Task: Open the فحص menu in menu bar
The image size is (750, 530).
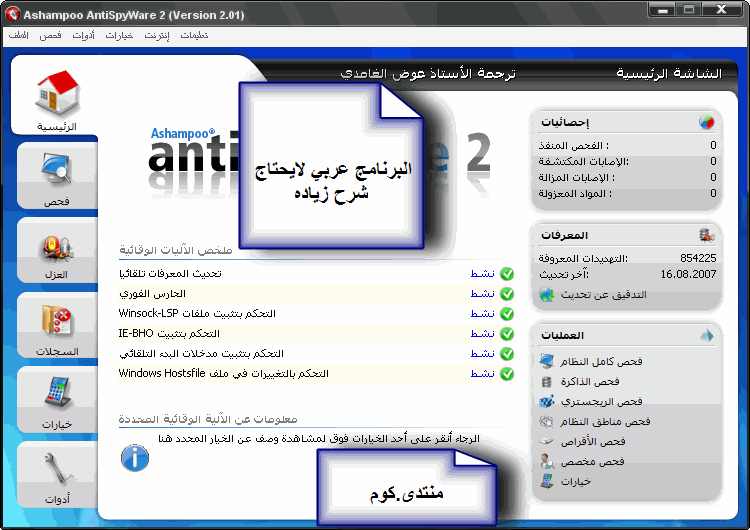Action: [50, 35]
